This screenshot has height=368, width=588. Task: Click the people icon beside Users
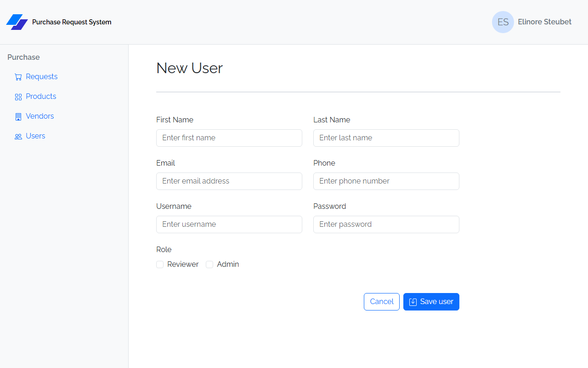(18, 137)
